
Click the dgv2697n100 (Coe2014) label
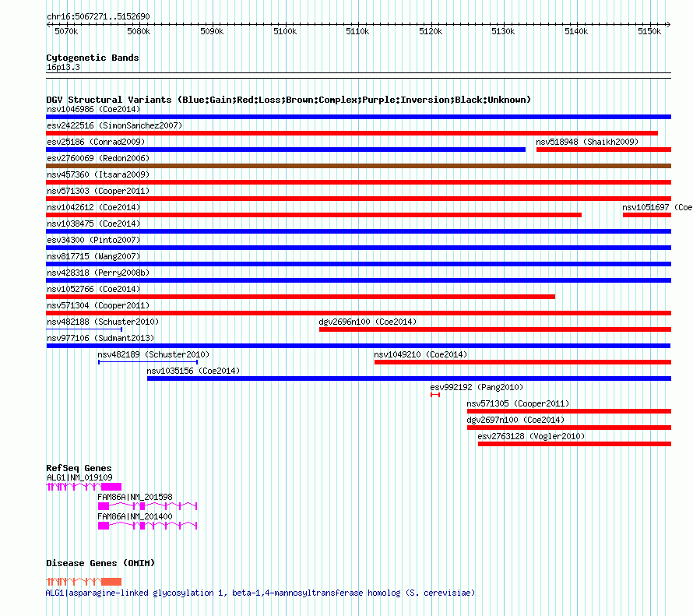[x=515, y=420]
